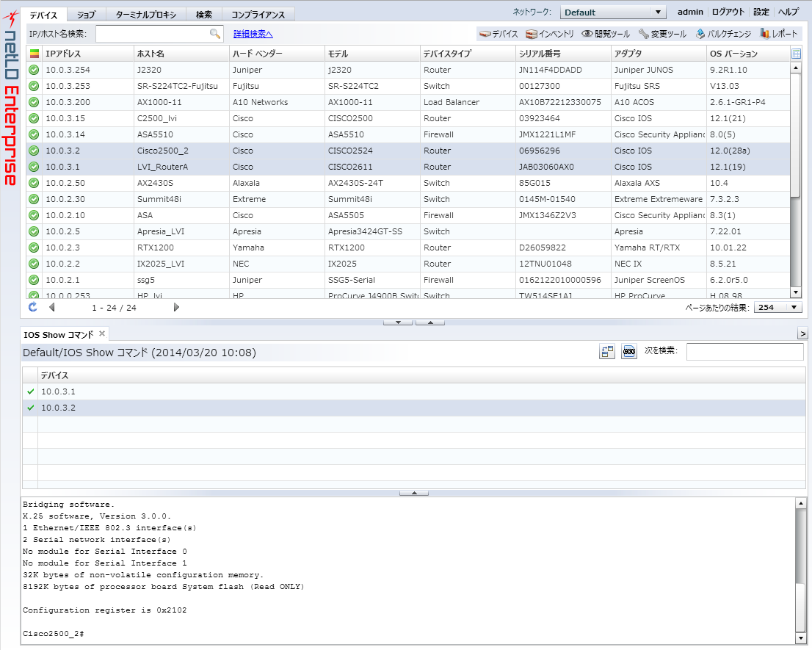Viewport: 812px width, 650px height.
Task: Click status icon for 10.0.3.254
Action: pos(35,70)
